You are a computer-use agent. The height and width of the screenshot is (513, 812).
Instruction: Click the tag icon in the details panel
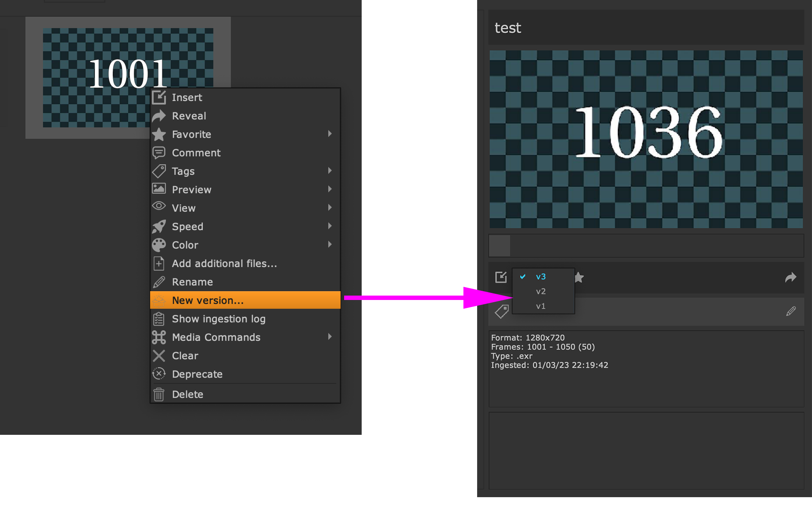point(501,311)
